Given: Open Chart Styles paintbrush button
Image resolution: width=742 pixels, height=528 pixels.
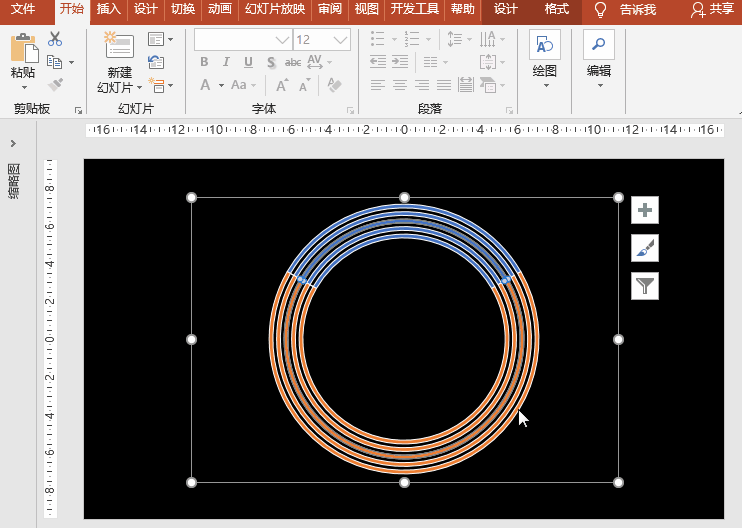Looking at the screenshot, I should [x=645, y=248].
